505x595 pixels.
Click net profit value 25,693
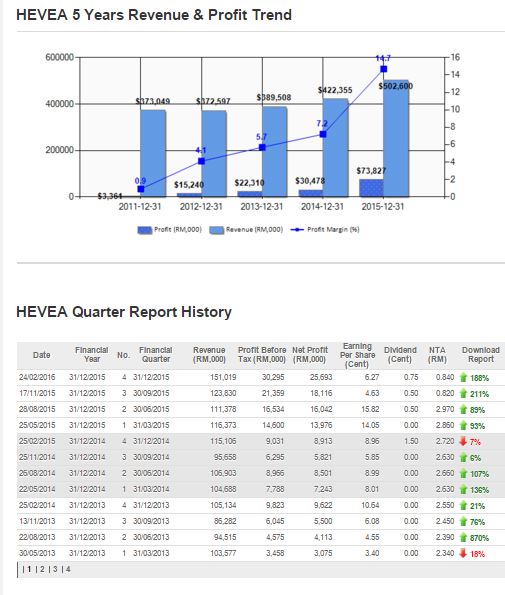321,378
